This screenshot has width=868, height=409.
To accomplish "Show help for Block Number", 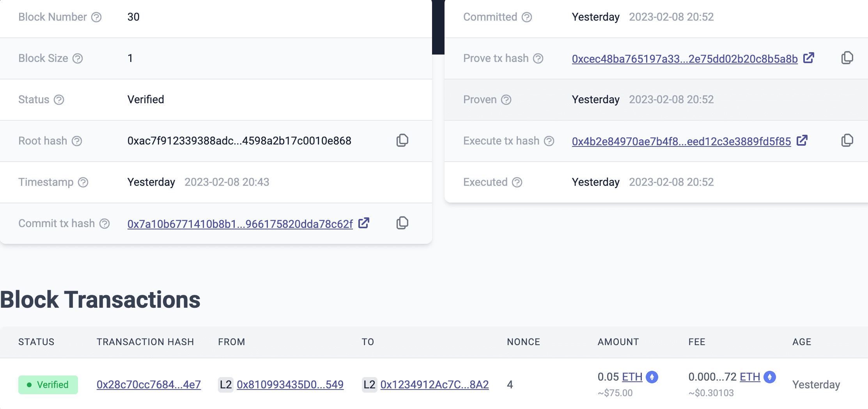I will (x=96, y=17).
